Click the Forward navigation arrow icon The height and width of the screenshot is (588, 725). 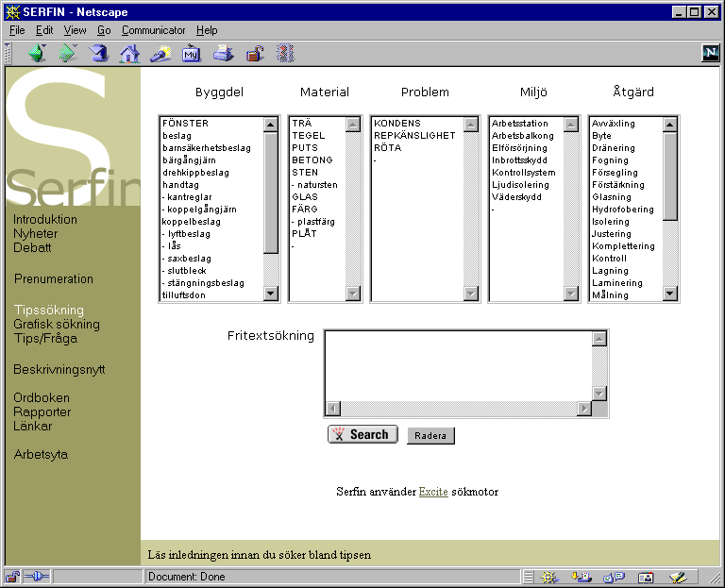pos(68,53)
